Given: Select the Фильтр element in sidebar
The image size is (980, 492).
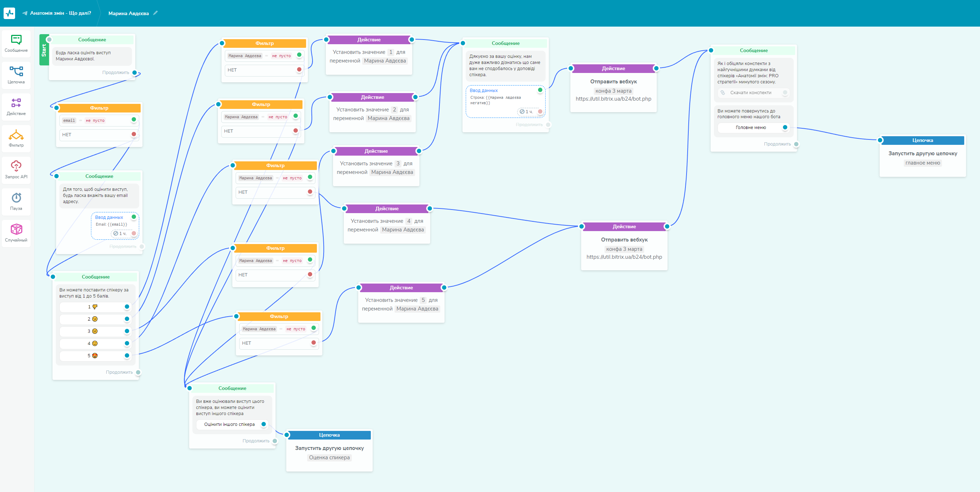Looking at the screenshot, I should [x=16, y=138].
